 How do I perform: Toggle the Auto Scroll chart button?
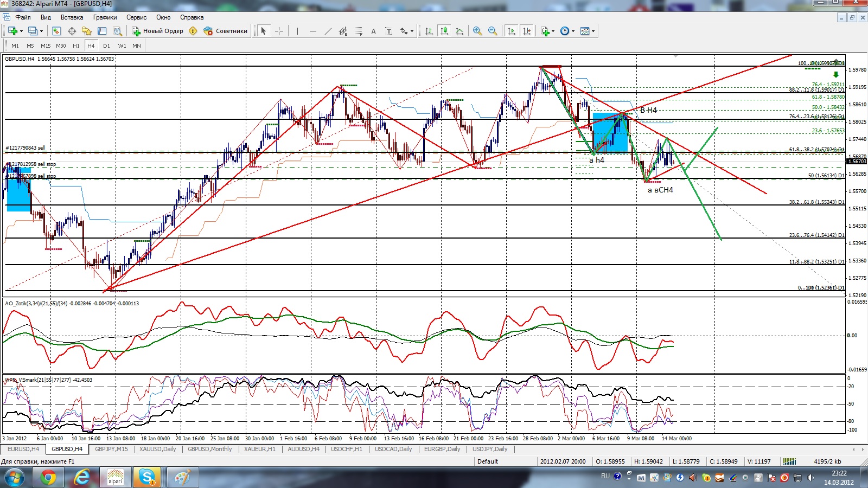[511, 31]
